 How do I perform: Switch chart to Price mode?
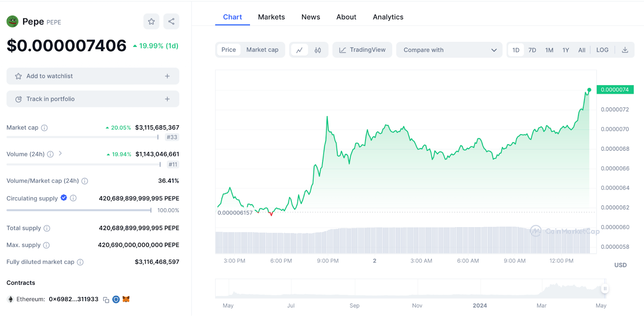[x=229, y=50]
